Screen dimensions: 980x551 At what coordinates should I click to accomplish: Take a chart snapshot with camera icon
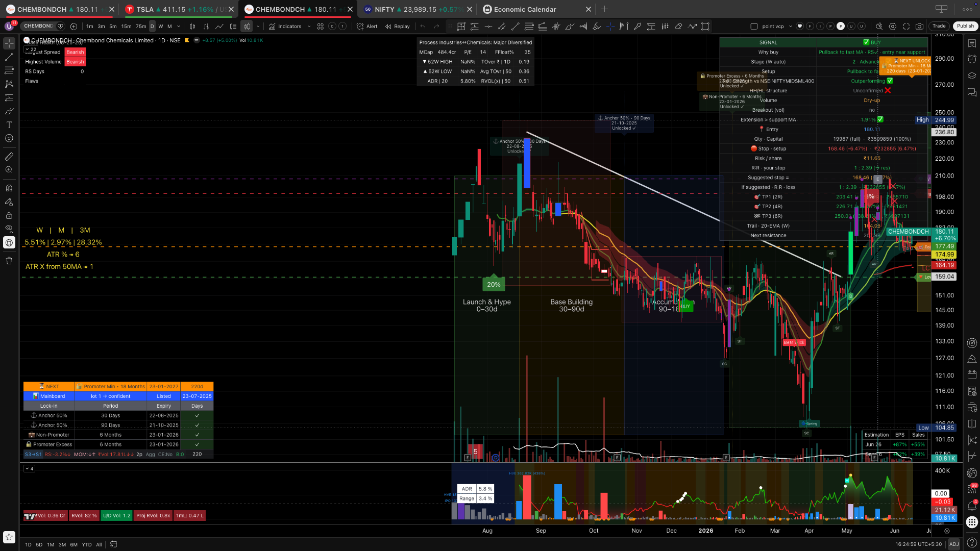(x=919, y=26)
